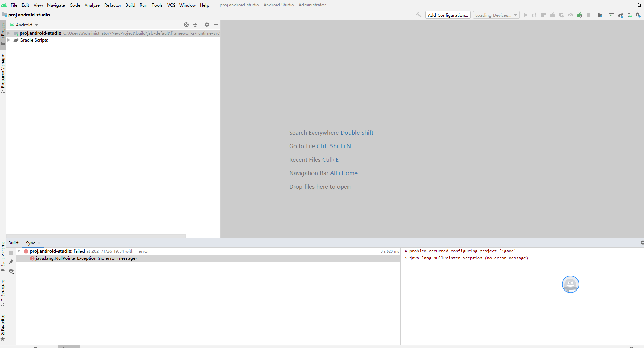Click Sync Project with Gradle Files icon
The width and height of the screenshot is (644, 348).
click(x=620, y=15)
